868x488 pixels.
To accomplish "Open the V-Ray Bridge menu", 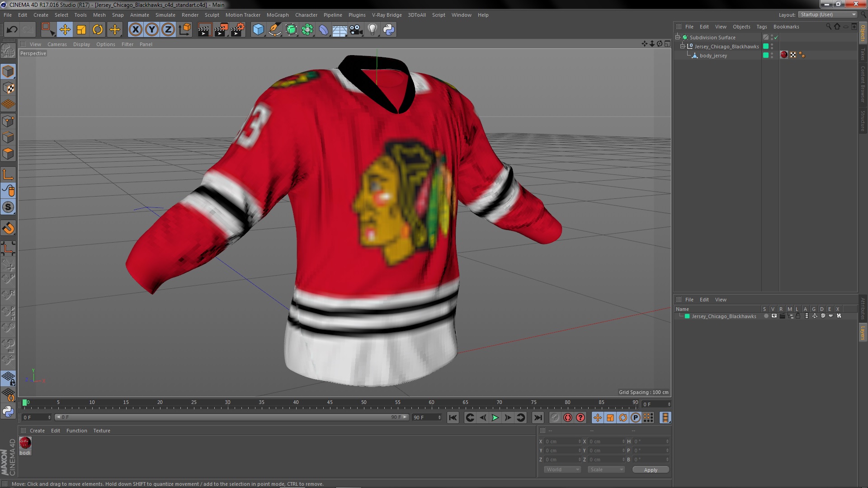I will 387,15.
